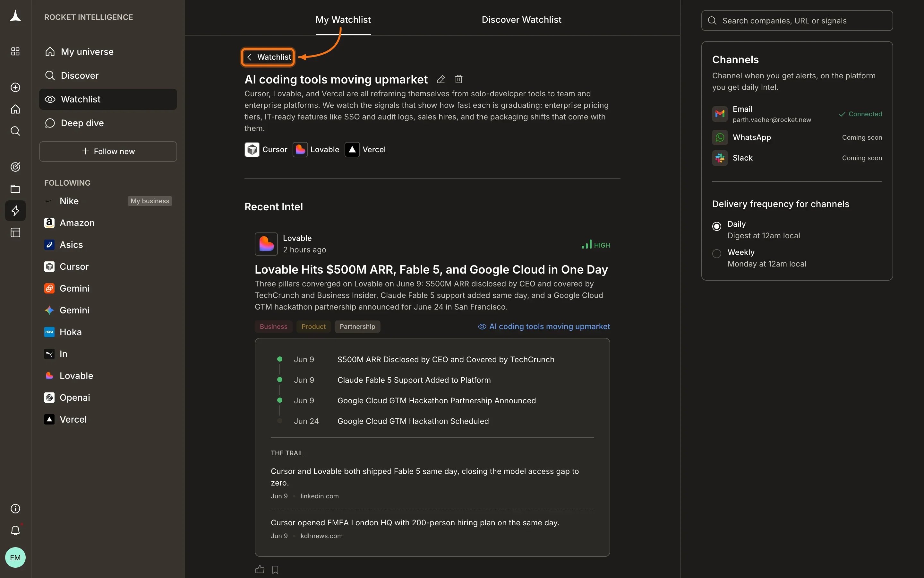The width and height of the screenshot is (924, 578).
Task: Select Daily delivery frequency
Action: tap(717, 226)
